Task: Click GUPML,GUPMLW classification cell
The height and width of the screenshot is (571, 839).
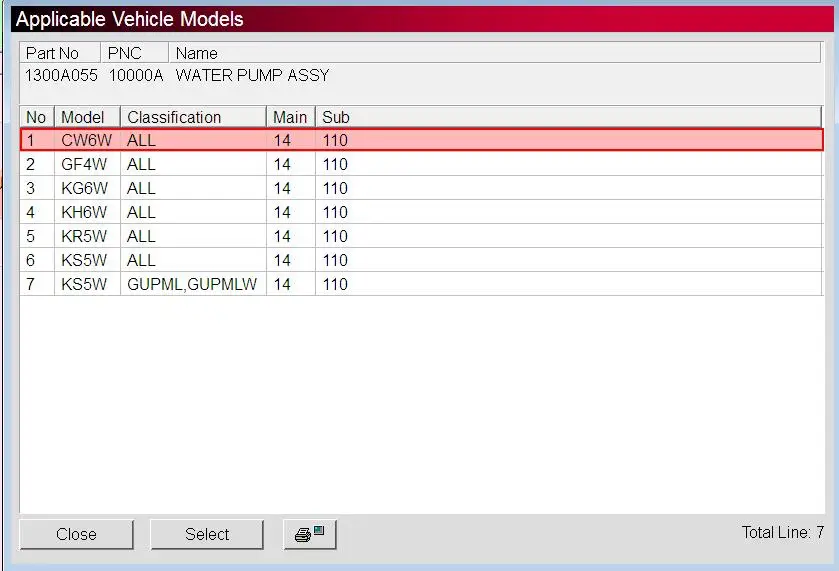Action: [x=192, y=284]
